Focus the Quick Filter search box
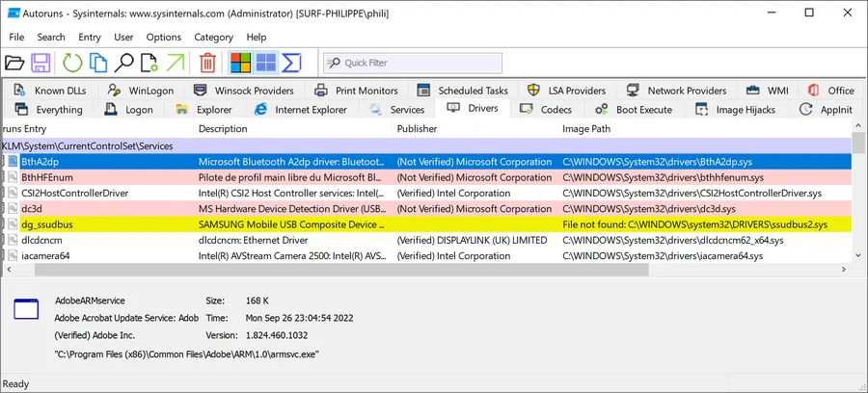Screen dimensions: 868x393 413,63
